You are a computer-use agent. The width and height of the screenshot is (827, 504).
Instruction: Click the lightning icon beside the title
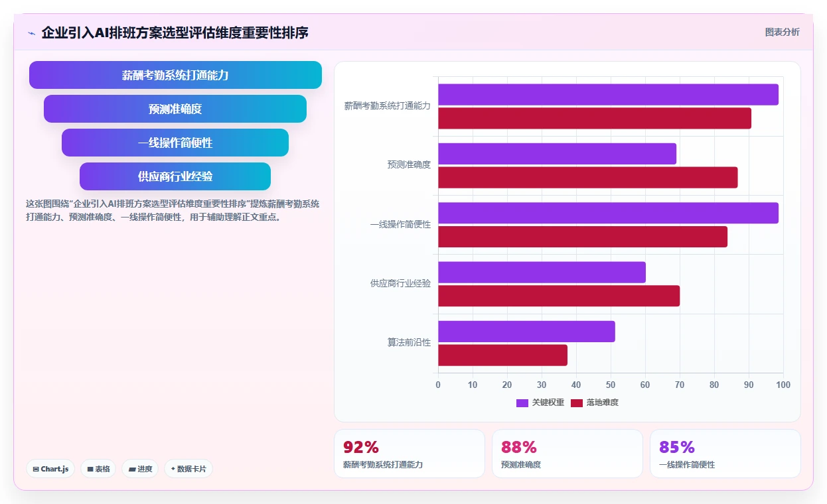[32, 33]
